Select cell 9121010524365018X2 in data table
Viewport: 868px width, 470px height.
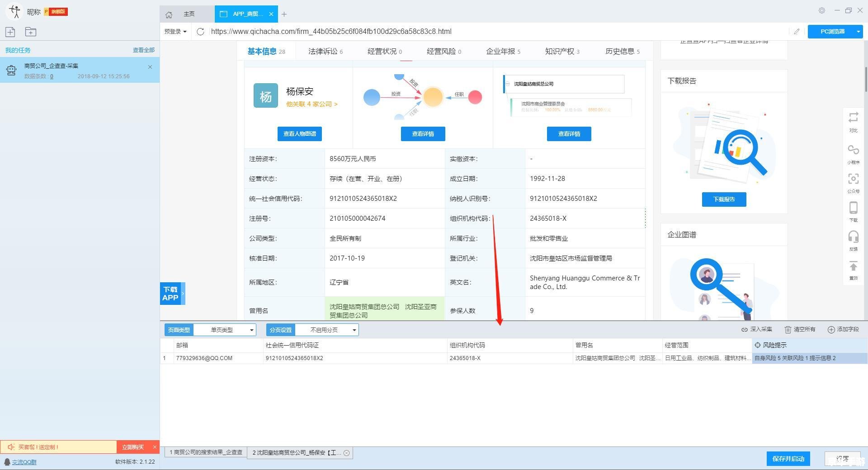355,358
